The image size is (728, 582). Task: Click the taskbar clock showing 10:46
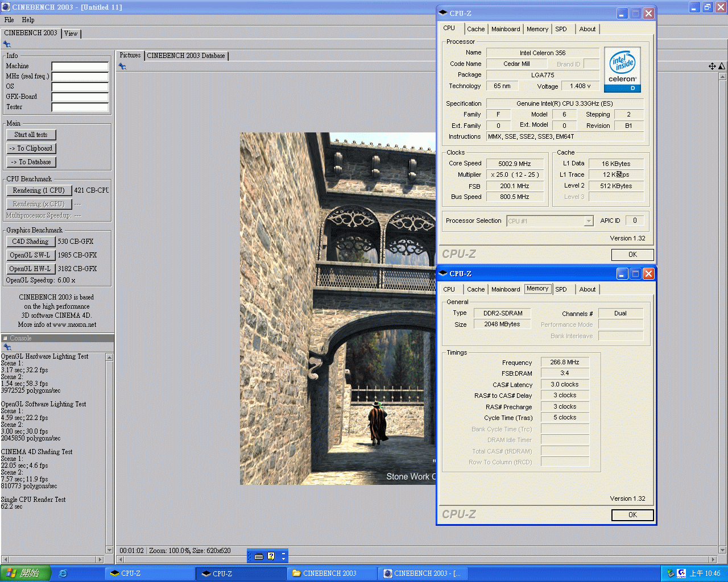click(x=705, y=573)
